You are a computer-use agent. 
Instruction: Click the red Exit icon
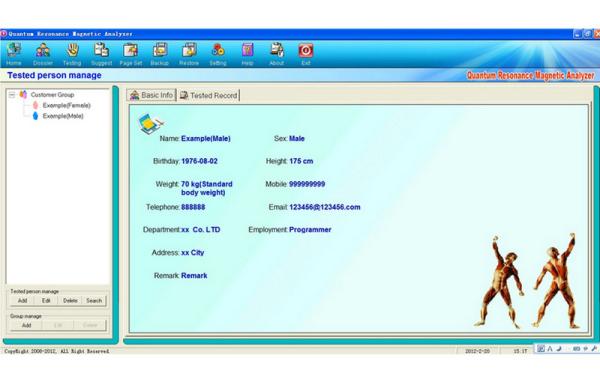(x=306, y=51)
